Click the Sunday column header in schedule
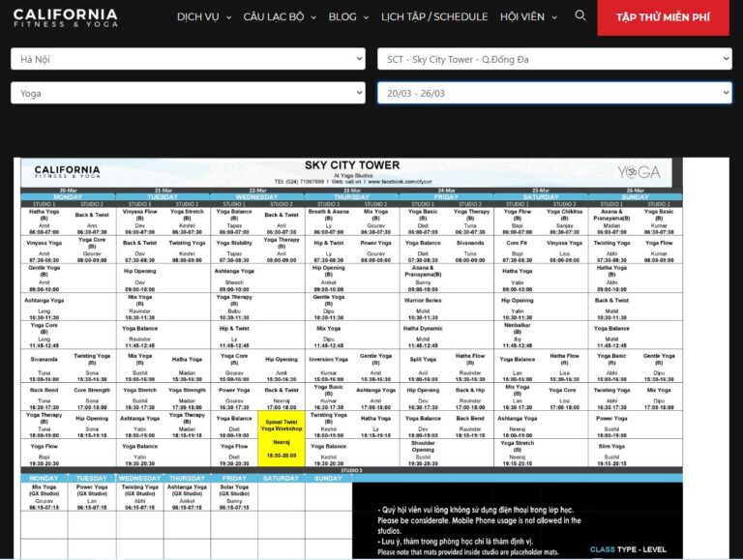The image size is (743, 560). coord(635,197)
